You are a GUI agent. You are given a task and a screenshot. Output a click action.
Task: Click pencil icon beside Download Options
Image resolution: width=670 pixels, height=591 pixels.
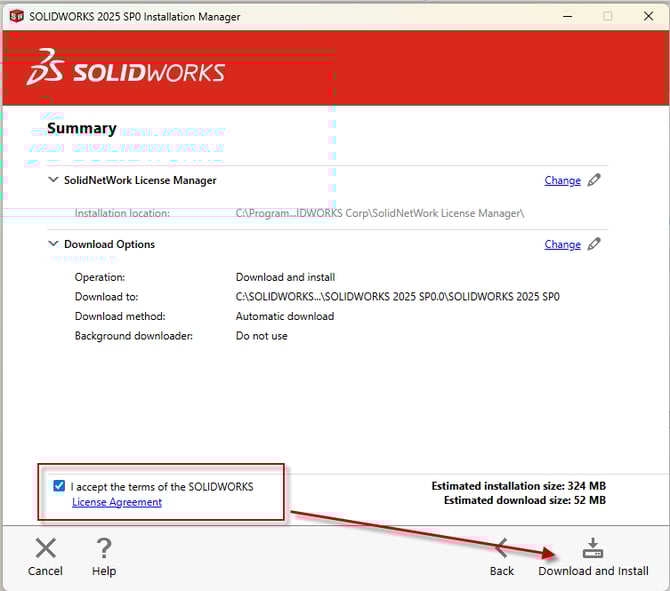tap(594, 244)
